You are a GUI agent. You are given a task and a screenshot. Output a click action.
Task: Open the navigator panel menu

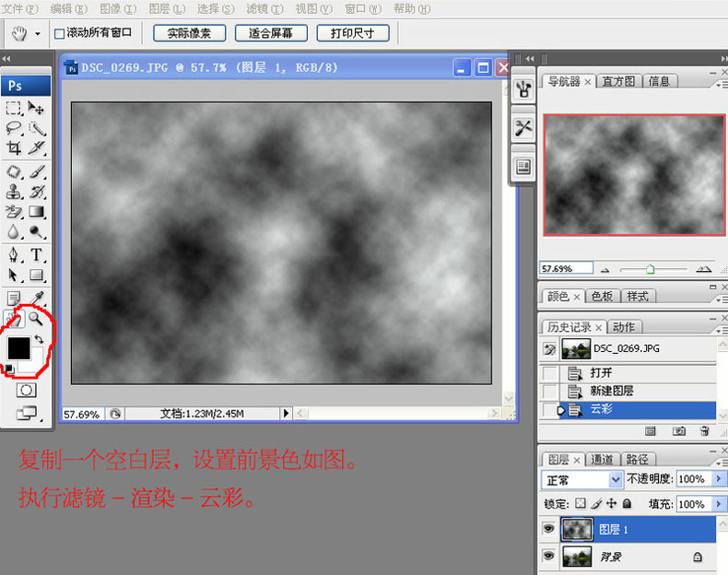(x=720, y=85)
